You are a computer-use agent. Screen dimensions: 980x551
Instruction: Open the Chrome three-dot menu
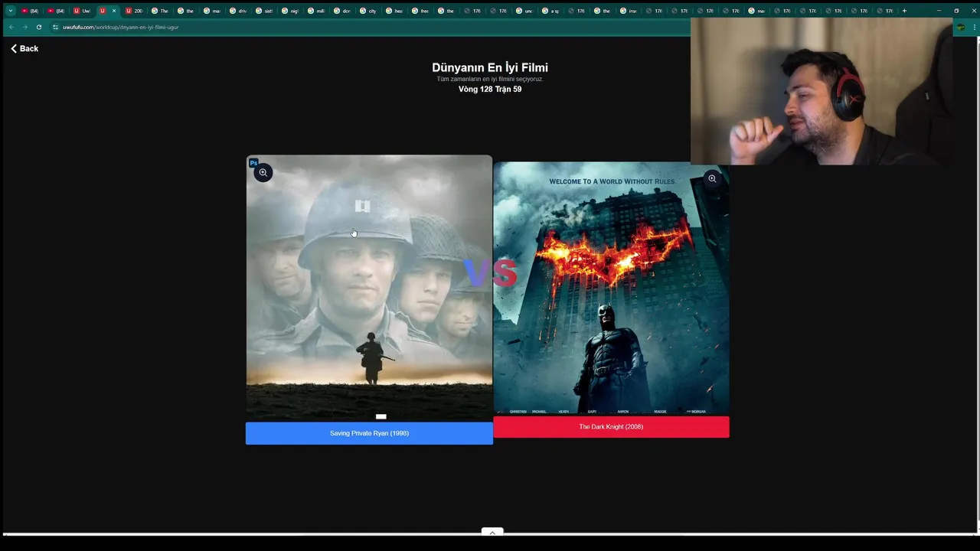[x=973, y=27]
